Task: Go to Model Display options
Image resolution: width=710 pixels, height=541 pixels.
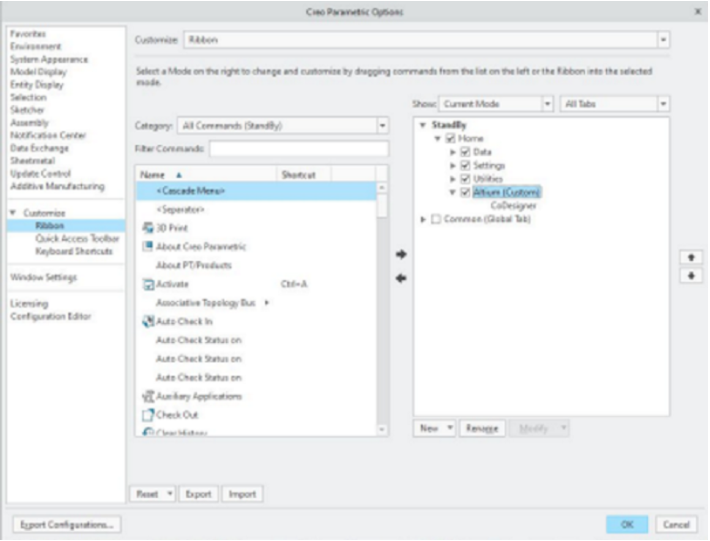Action: click(38, 72)
